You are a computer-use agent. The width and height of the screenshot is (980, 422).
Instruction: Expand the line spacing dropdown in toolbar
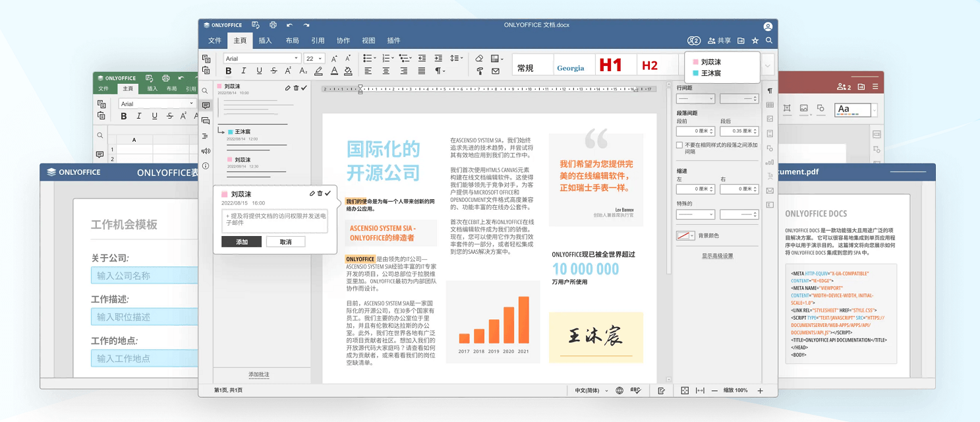point(462,59)
